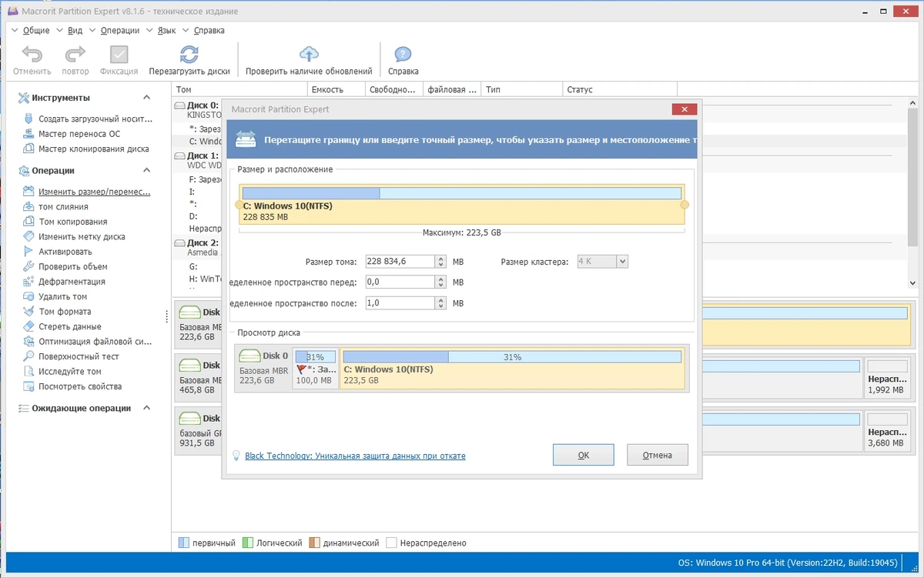
Task: Select Том формата operation
Action: (x=65, y=312)
